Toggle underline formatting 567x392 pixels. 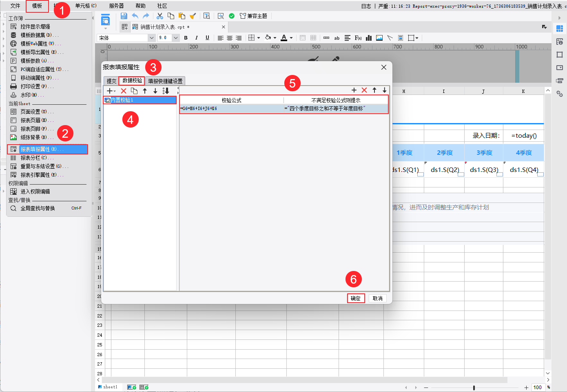click(x=207, y=38)
